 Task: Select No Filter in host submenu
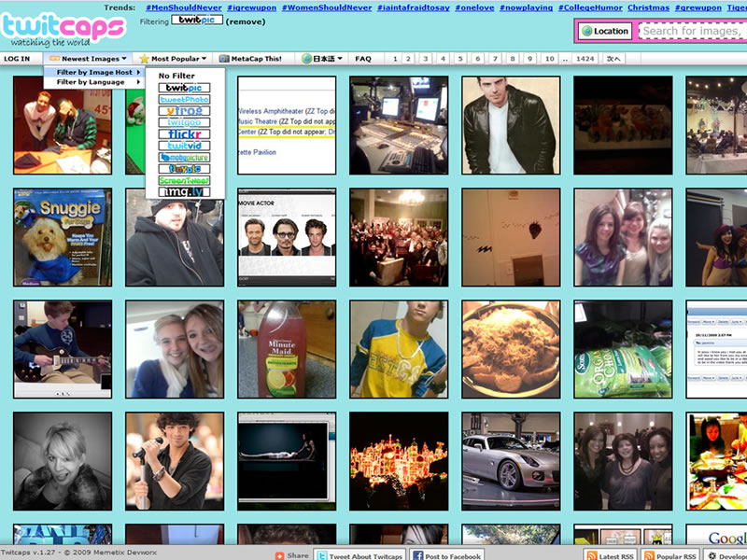[176, 76]
